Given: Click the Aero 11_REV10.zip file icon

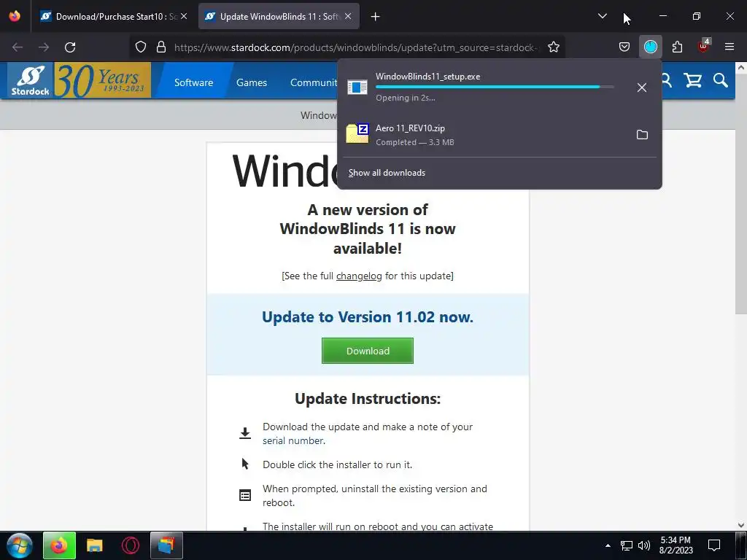Looking at the screenshot, I should 357,133.
